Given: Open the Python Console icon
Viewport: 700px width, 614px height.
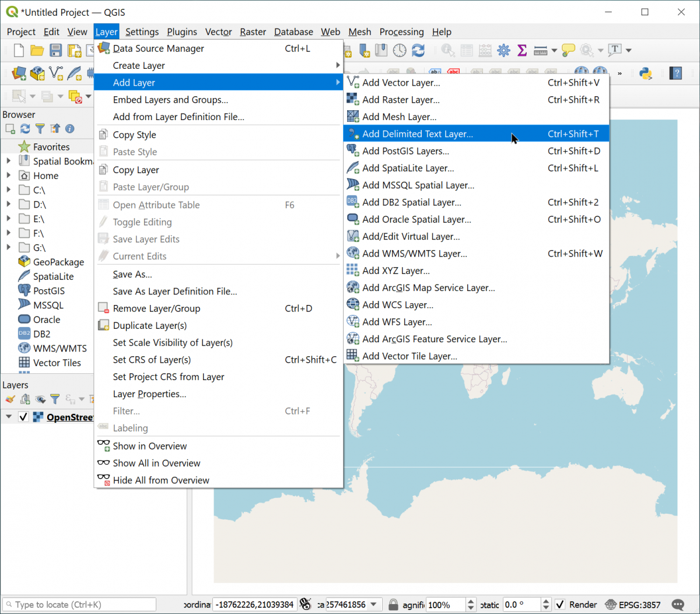Looking at the screenshot, I should pos(645,73).
